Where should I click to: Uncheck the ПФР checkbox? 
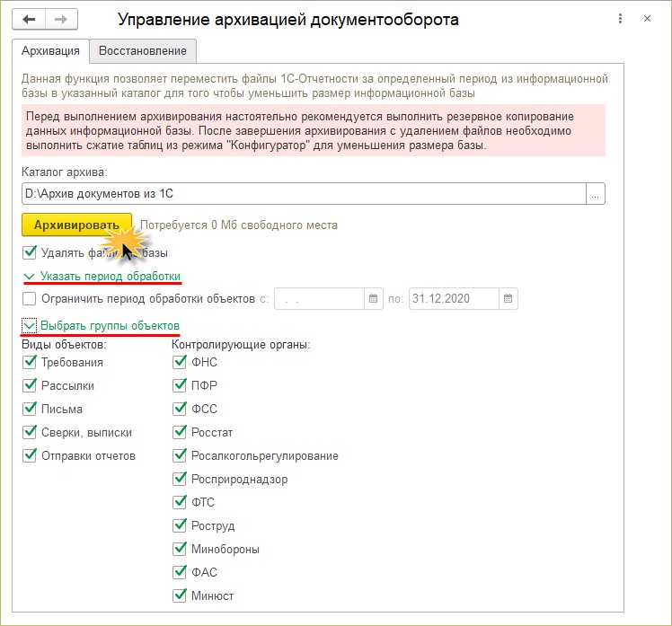pos(179,385)
